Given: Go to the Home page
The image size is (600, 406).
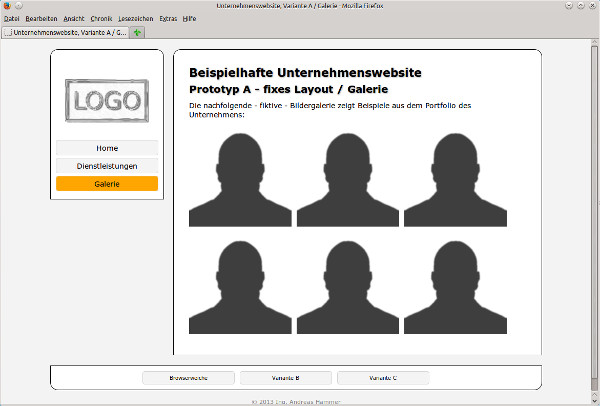Looking at the screenshot, I should [x=107, y=148].
